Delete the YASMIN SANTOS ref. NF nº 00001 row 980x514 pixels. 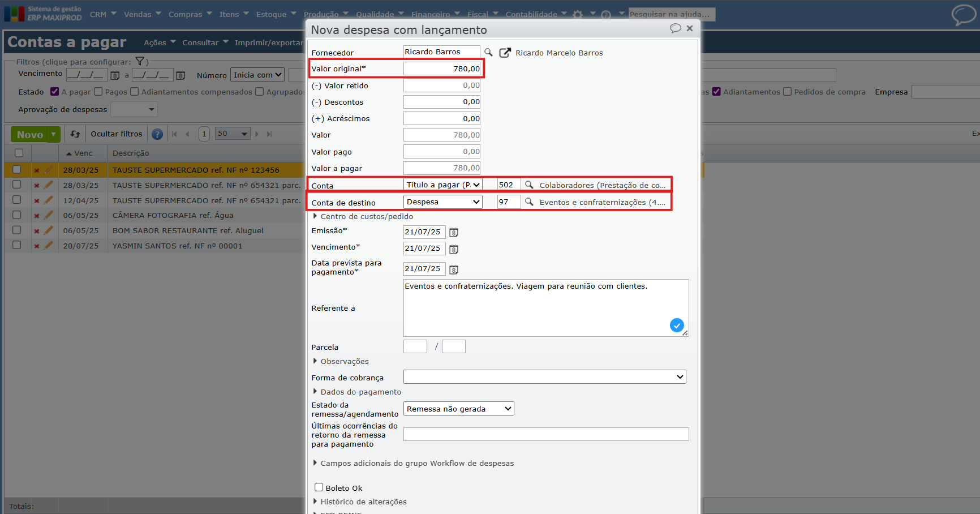tap(37, 246)
